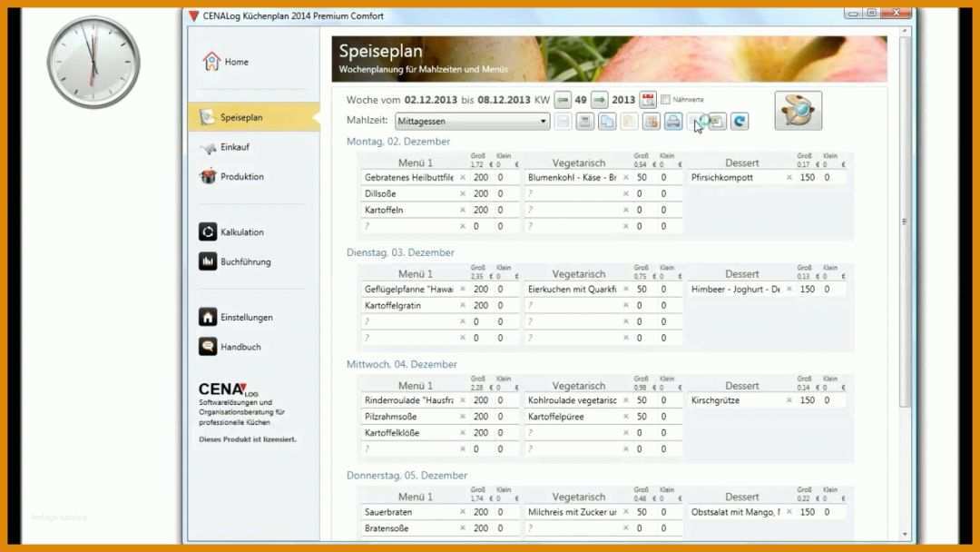This screenshot has width=980, height=552.
Task: Open Kalkulation in the sidebar
Action: tap(231, 232)
